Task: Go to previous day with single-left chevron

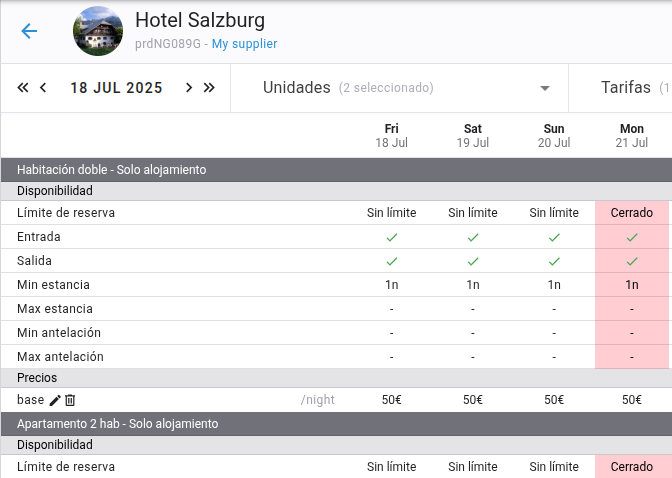Action: [43, 88]
